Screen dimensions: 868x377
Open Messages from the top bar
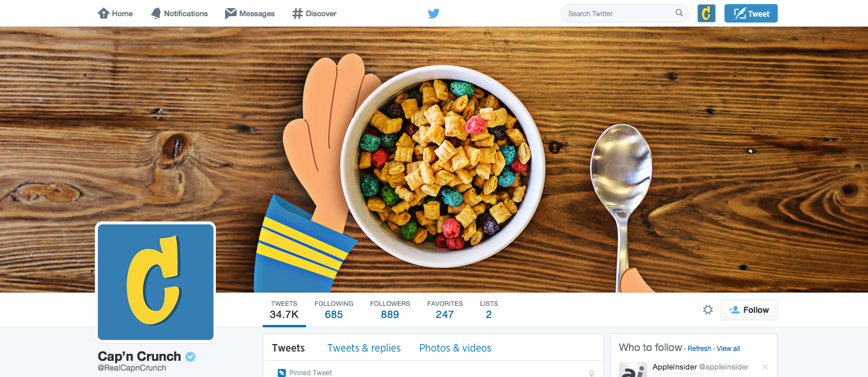(x=249, y=13)
